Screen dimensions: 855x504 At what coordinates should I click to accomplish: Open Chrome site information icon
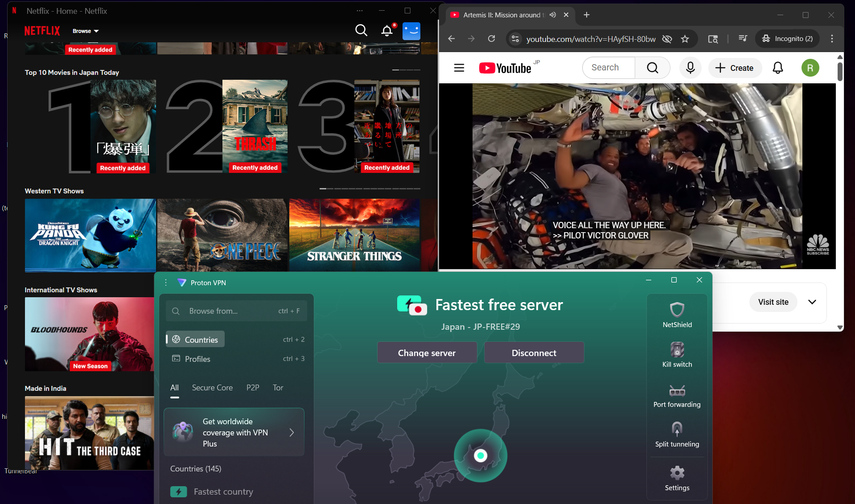(515, 39)
